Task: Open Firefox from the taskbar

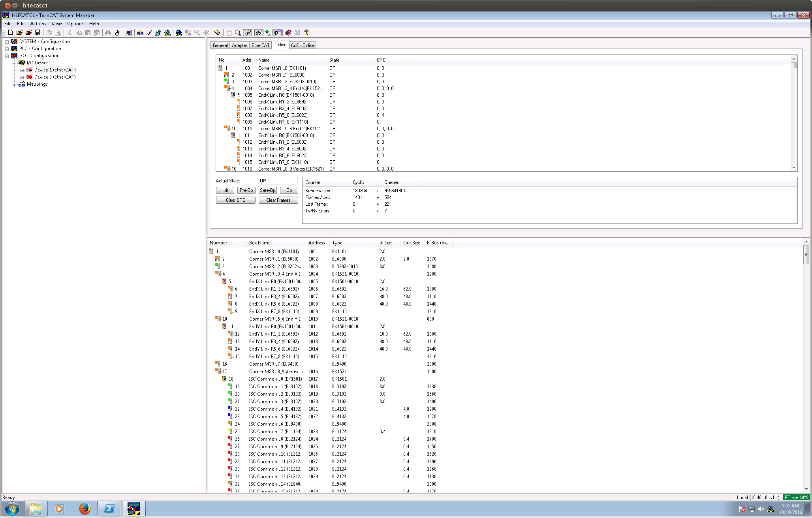Action: [85, 509]
